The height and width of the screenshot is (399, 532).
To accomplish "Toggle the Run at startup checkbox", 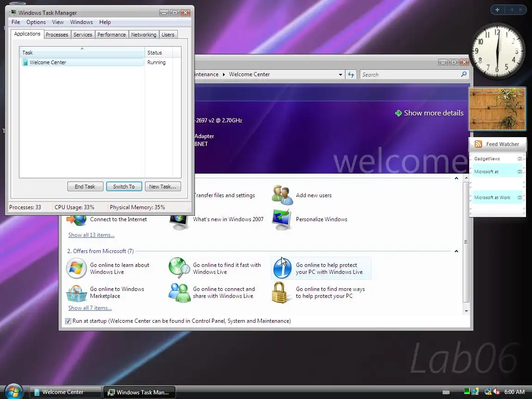I will 68,321.
